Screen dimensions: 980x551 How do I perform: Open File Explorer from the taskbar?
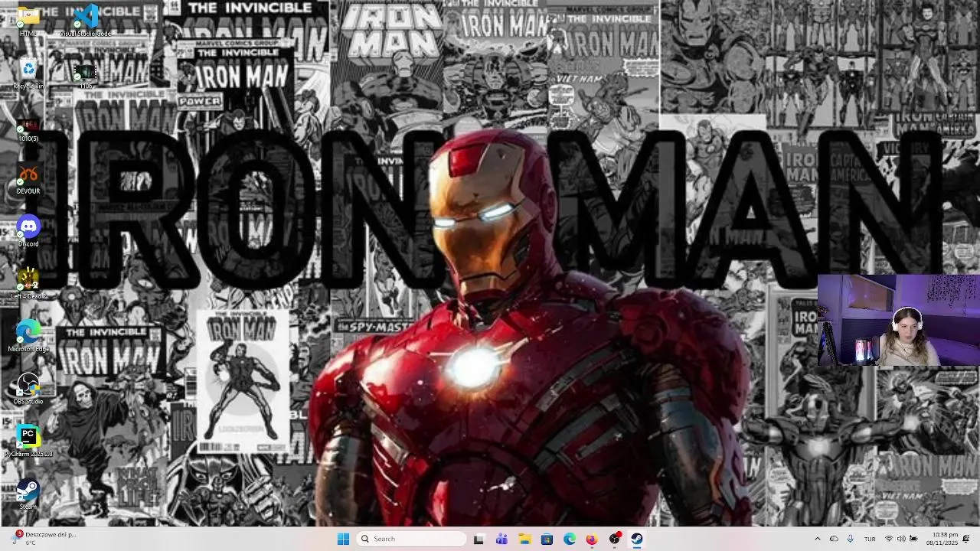tap(524, 539)
